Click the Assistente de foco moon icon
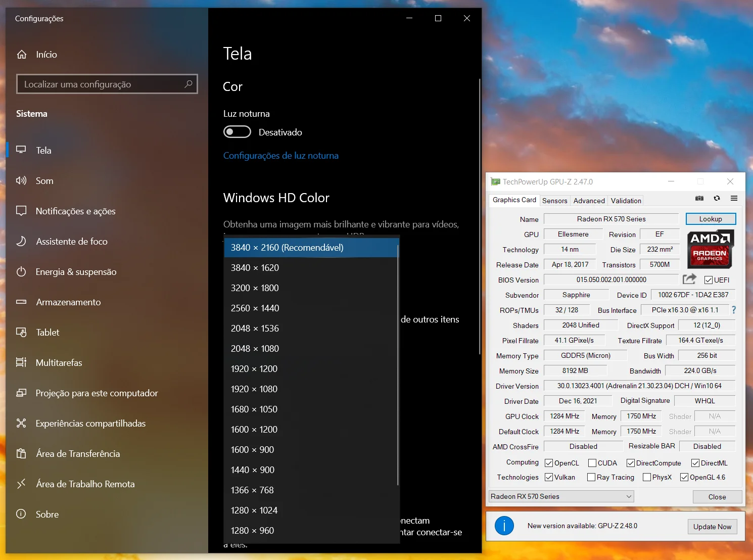The image size is (753, 560). click(x=21, y=241)
